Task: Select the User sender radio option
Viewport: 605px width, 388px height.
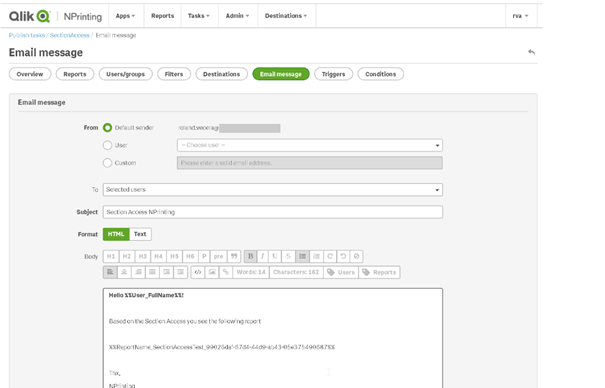Action: click(107, 145)
